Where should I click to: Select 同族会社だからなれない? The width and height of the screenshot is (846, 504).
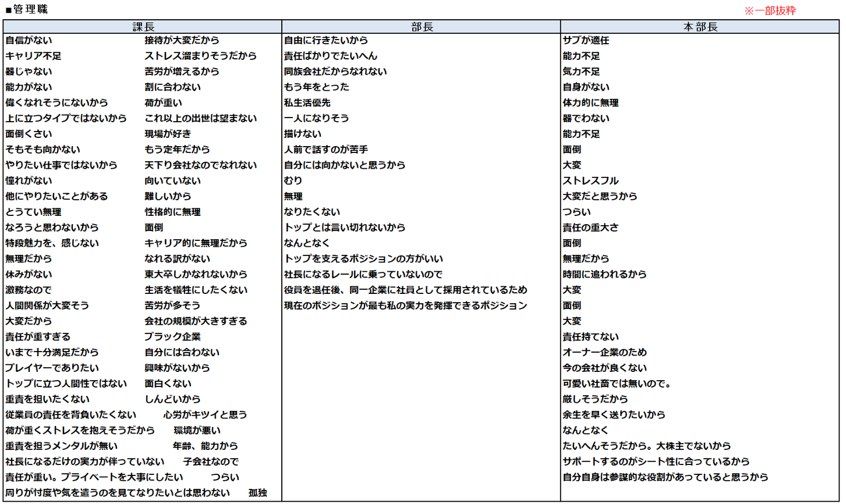pos(335,72)
